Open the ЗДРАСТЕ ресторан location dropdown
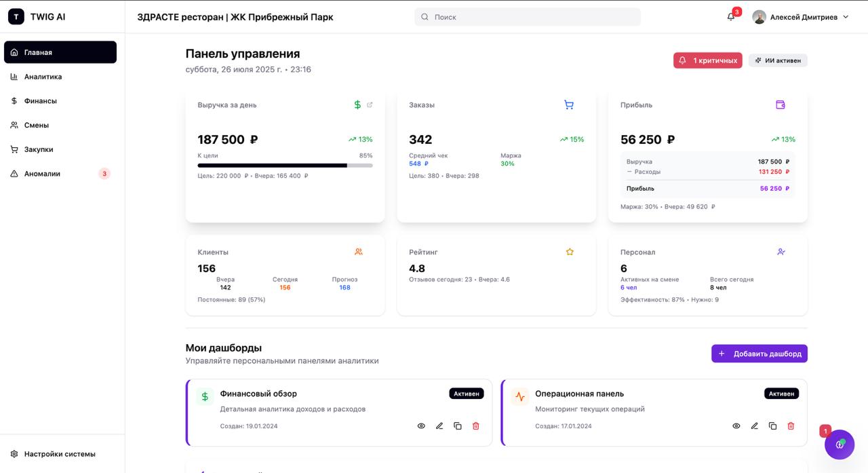The height and width of the screenshot is (473, 868). point(235,16)
